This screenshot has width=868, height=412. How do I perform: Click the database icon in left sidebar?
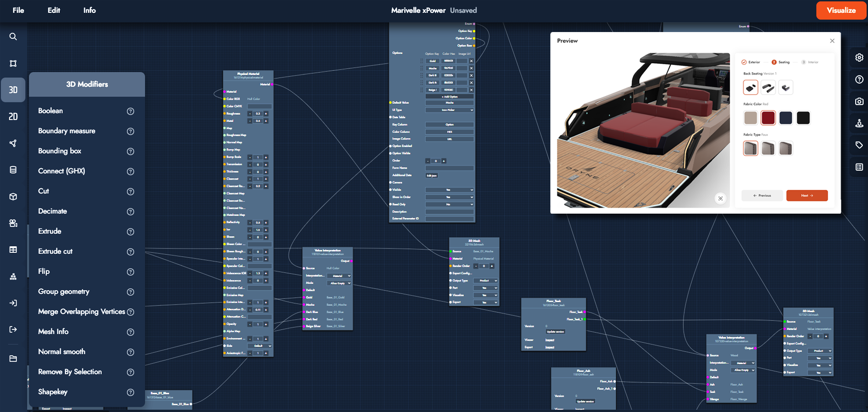tap(13, 170)
